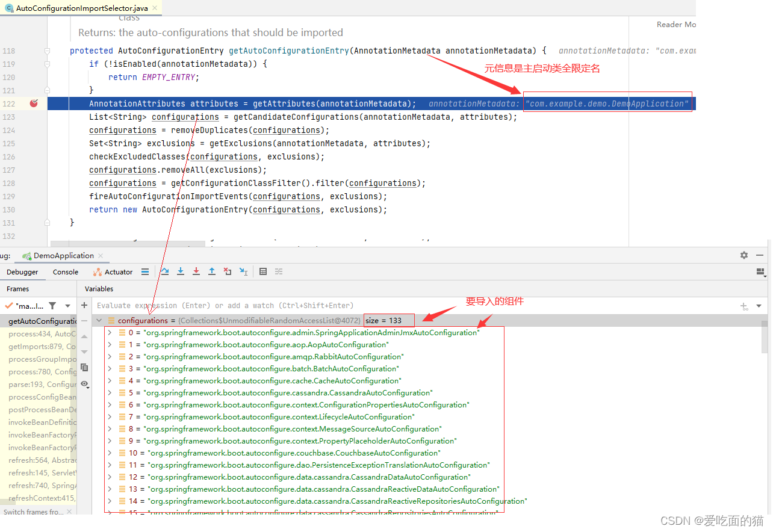The height and width of the screenshot is (532, 773).
Task: Click the Copy Value icon beside Variables
Action: coord(85,367)
